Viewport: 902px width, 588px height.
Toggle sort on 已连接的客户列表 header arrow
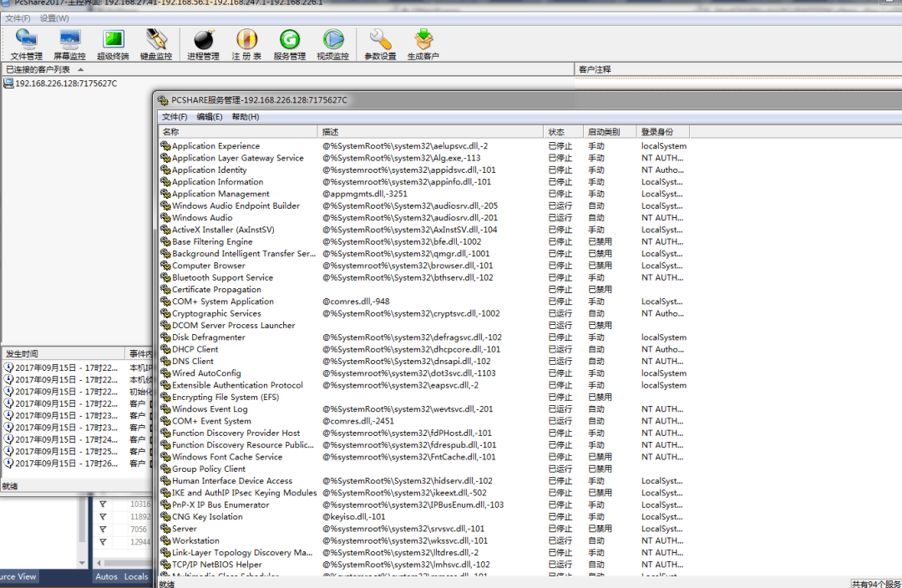(80, 69)
